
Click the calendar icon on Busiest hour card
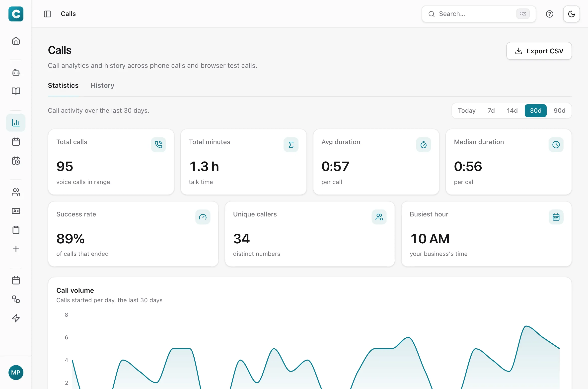tap(556, 217)
